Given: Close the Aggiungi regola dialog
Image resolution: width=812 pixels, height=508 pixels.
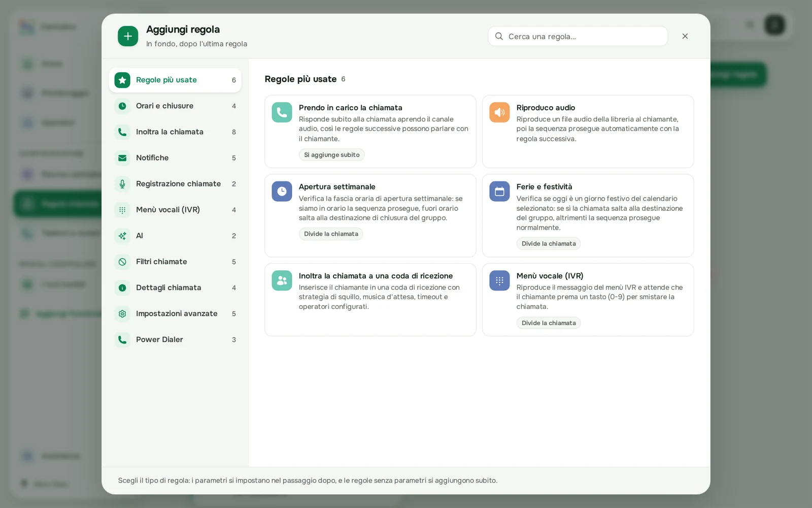Looking at the screenshot, I should 685,36.
